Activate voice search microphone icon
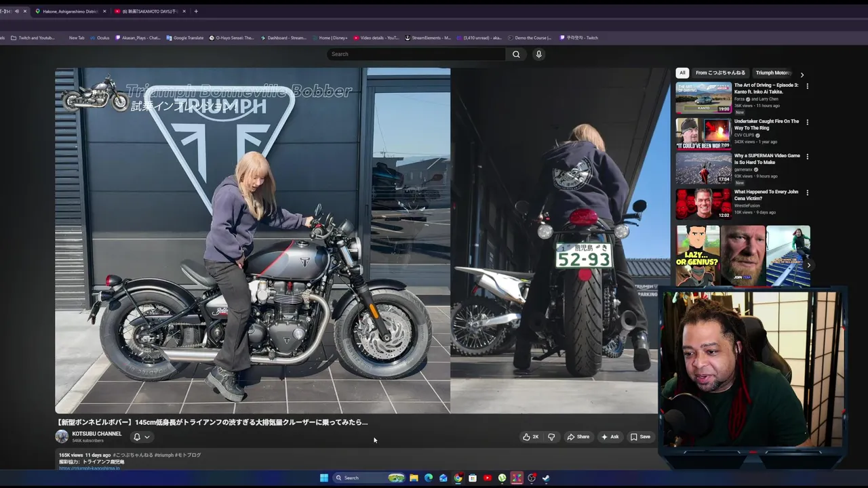Screen dimensions: 868x488 pos(538,54)
